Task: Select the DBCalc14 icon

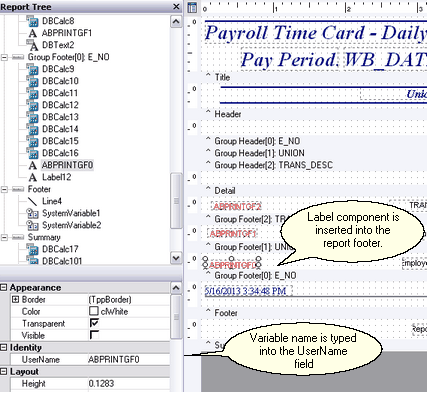Action: pyautogui.click(x=33, y=129)
